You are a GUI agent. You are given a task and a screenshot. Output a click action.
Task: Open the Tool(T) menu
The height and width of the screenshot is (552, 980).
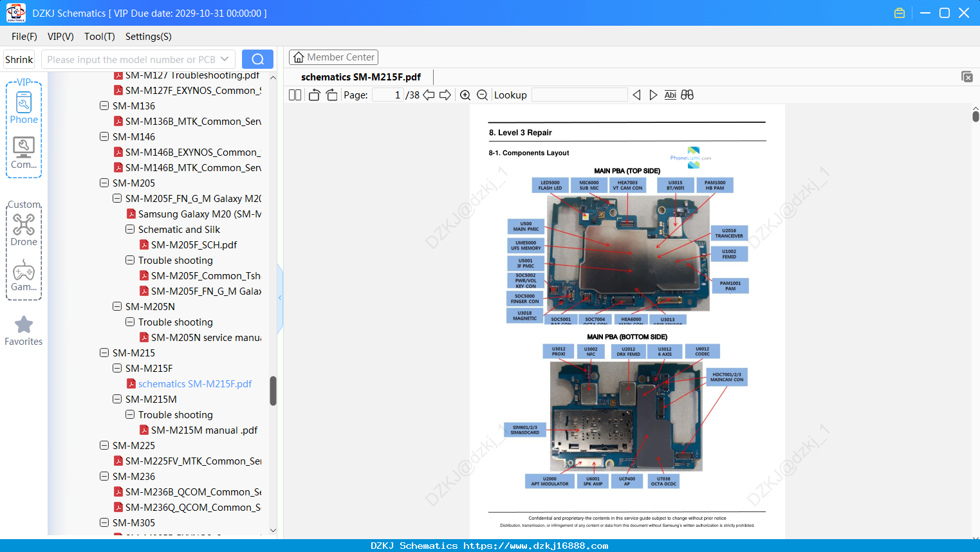100,37
